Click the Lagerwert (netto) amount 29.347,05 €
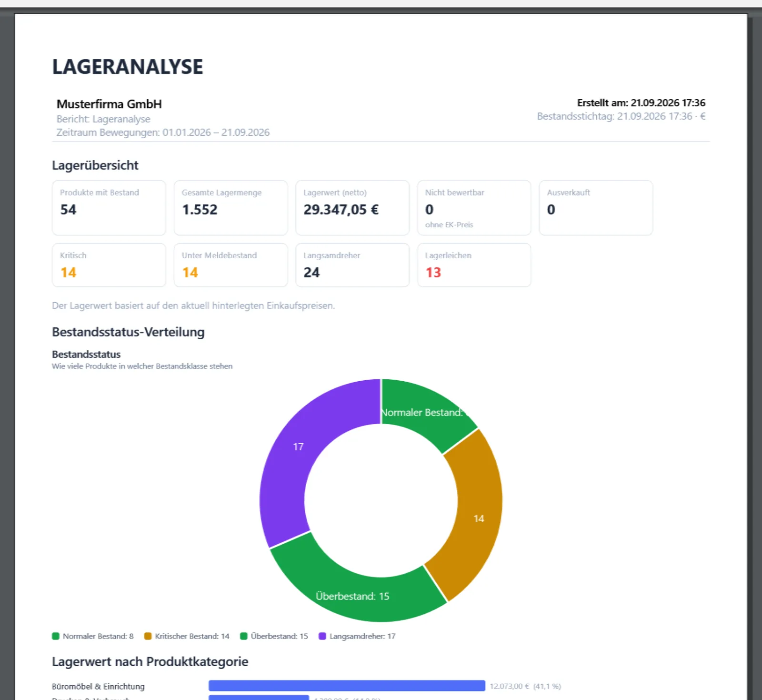The height and width of the screenshot is (700, 762). coord(341,210)
